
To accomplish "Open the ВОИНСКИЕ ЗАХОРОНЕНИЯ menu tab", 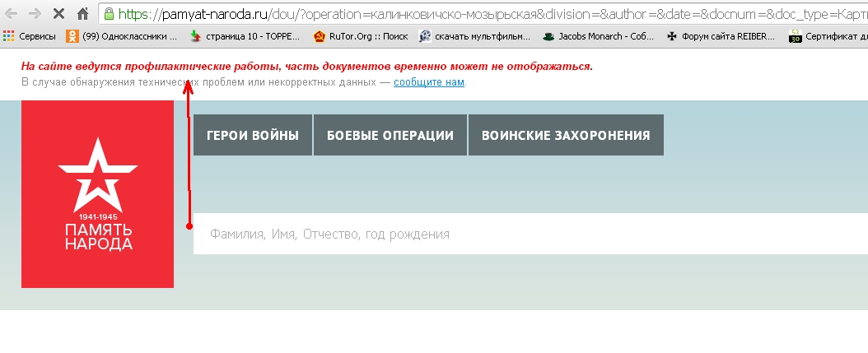I will [x=566, y=135].
